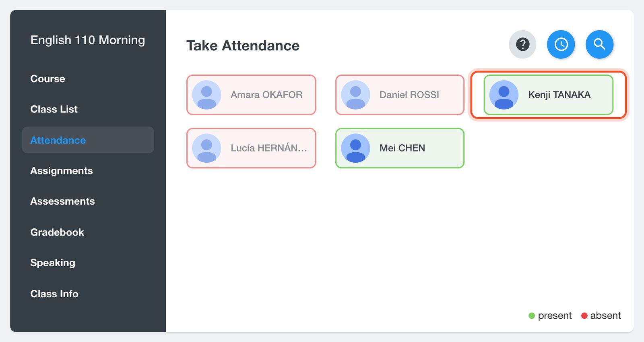
Task: Open the Speaking section
Action: (53, 263)
